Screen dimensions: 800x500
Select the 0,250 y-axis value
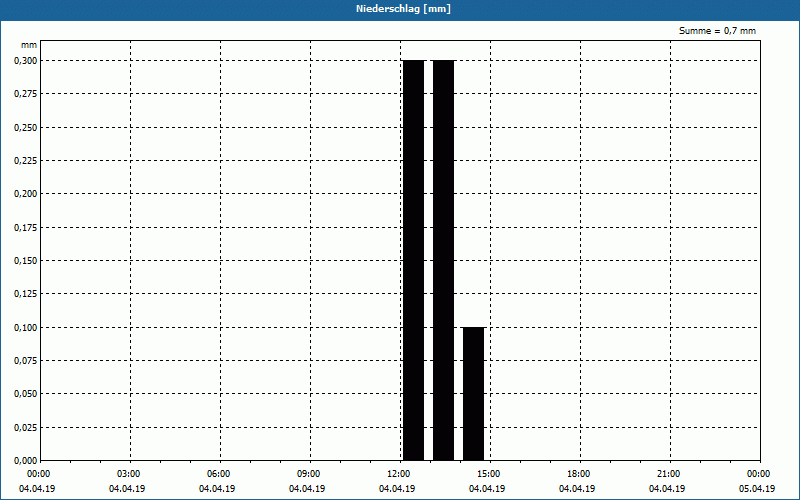click(26, 128)
